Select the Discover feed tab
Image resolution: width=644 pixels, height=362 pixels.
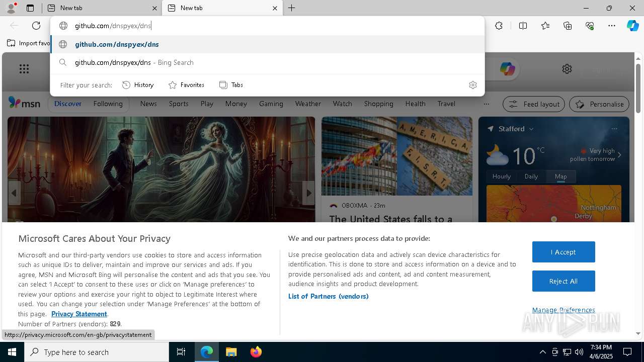tap(68, 104)
